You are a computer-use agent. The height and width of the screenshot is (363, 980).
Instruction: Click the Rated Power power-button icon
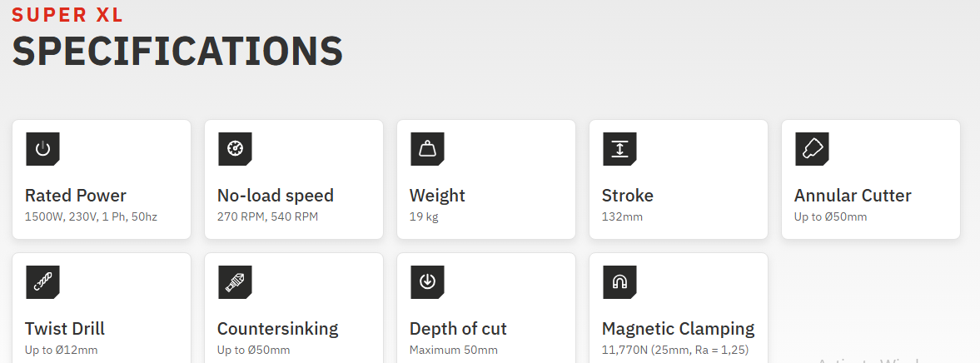[x=42, y=149]
